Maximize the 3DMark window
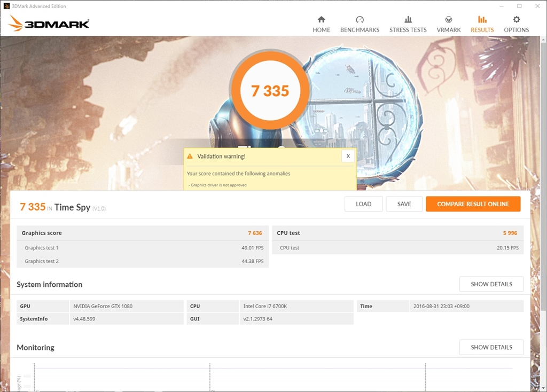547x392 pixels. [x=519, y=6]
